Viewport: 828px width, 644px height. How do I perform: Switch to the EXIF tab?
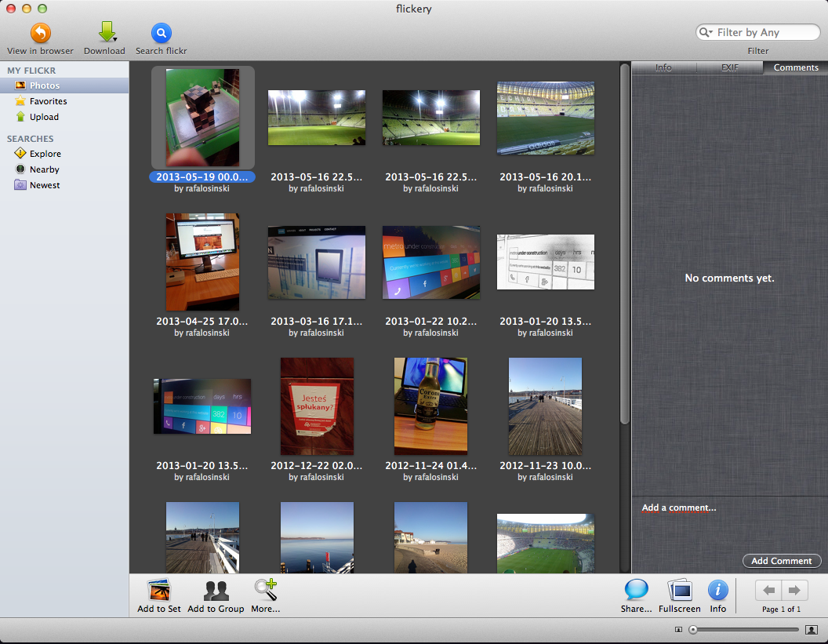click(729, 67)
